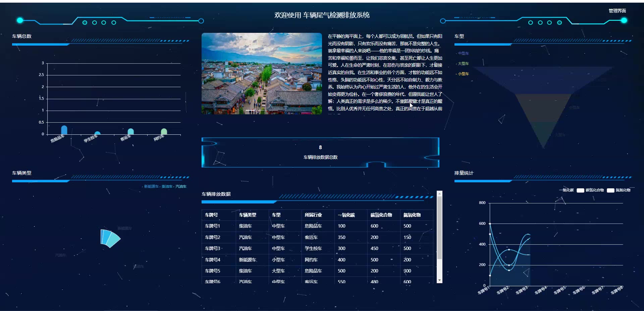The image size is (644, 311).
Task: Click 危险品车 bar in bar chart
Action: [64, 130]
